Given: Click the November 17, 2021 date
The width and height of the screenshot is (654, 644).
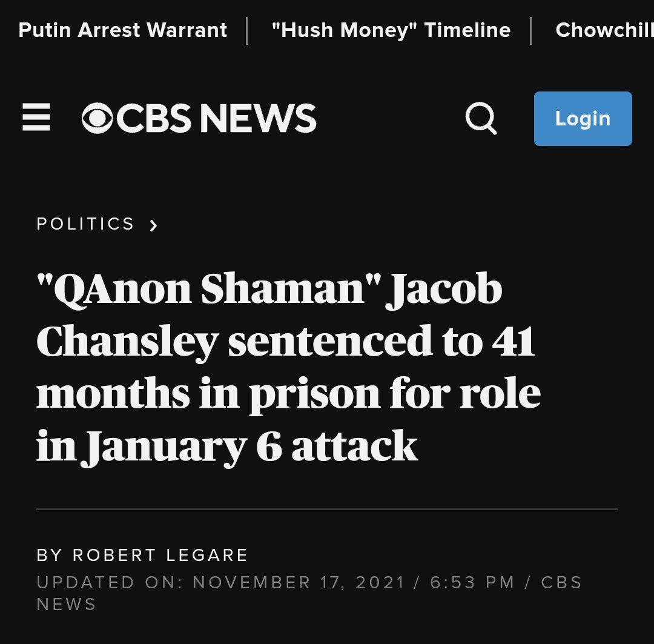Looking at the screenshot, I should click(299, 582).
